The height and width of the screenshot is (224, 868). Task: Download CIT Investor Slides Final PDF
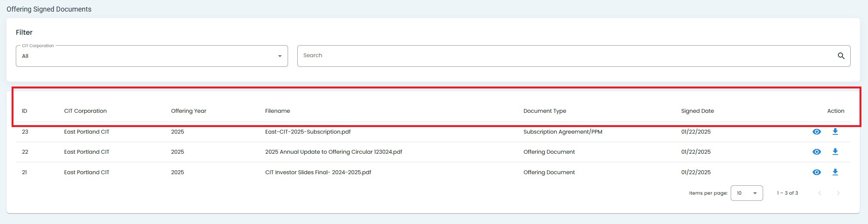click(835, 172)
